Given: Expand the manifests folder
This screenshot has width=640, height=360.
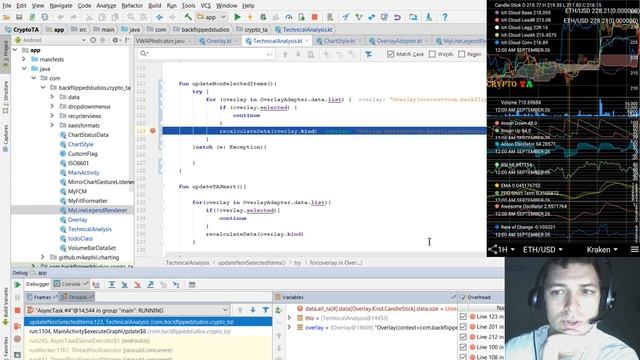Looking at the screenshot, I should click(24, 59).
